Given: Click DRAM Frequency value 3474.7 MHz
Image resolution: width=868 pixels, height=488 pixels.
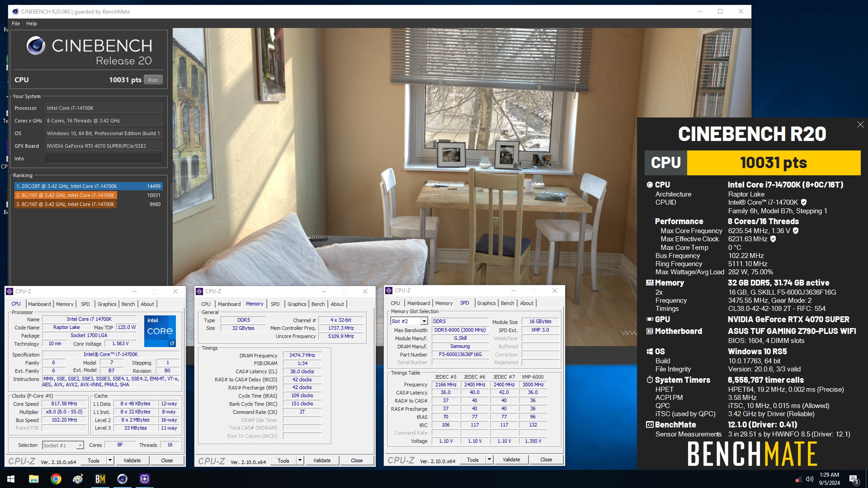Looking at the screenshot, I should [x=302, y=356].
